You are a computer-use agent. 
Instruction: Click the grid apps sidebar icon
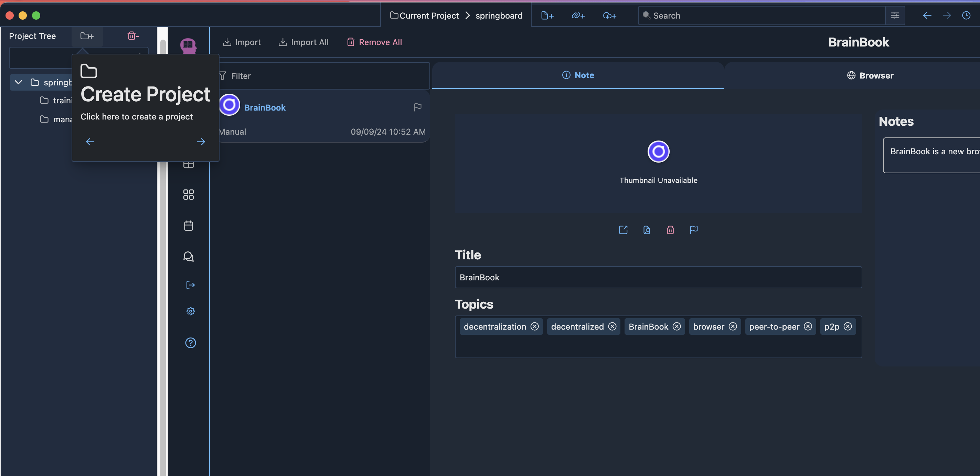tap(188, 195)
